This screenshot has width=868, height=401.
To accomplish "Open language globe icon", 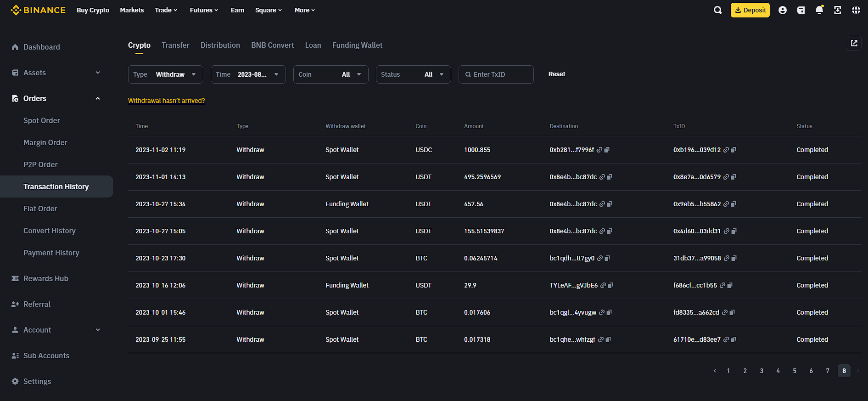I will tap(856, 10).
